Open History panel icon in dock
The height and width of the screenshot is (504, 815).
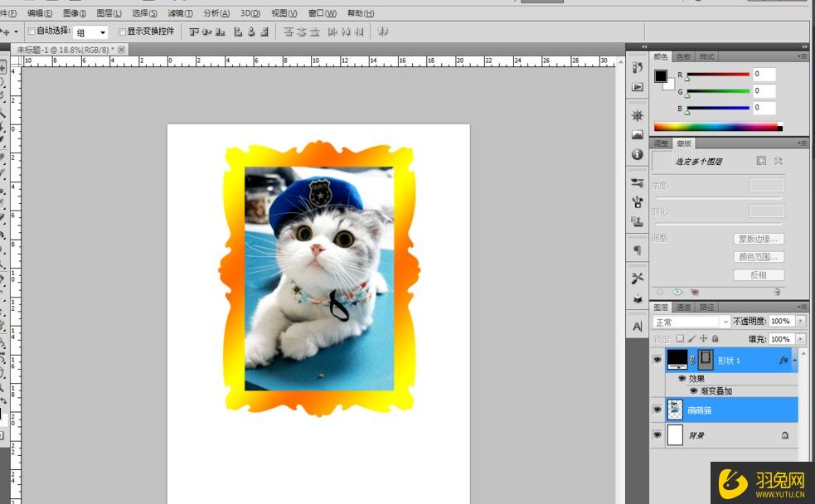click(x=638, y=67)
